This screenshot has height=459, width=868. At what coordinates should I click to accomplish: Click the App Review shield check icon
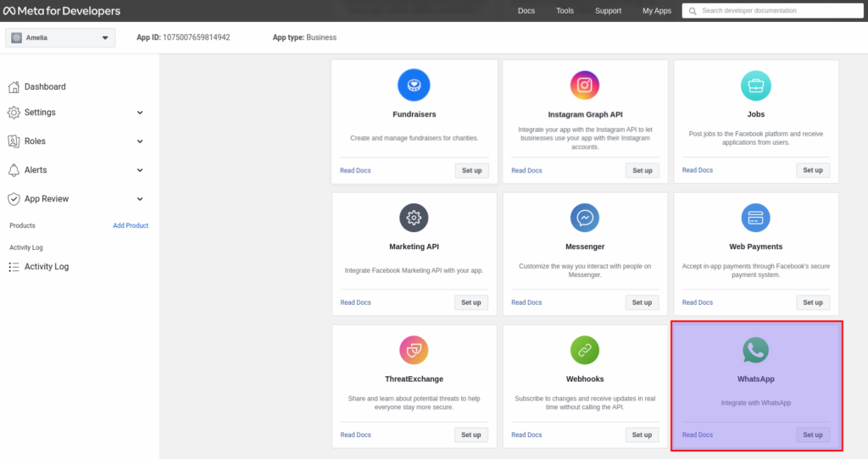pyautogui.click(x=14, y=198)
